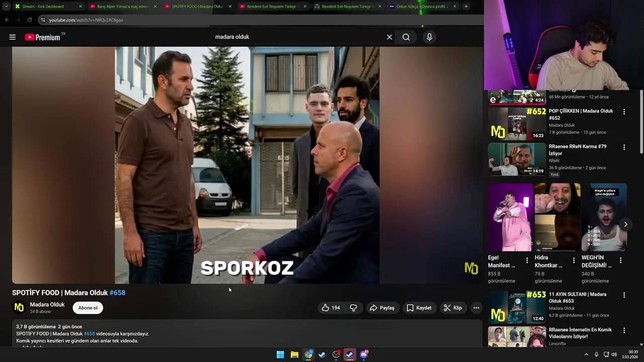
Task: Close the Orkun Kökçü tab
Action: pyautogui.click(x=455, y=7)
